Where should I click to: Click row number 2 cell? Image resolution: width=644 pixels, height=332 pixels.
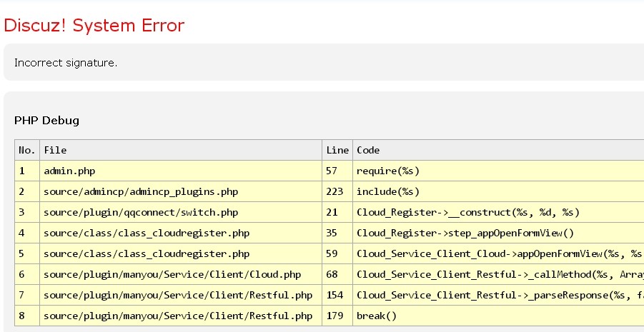coord(27,191)
